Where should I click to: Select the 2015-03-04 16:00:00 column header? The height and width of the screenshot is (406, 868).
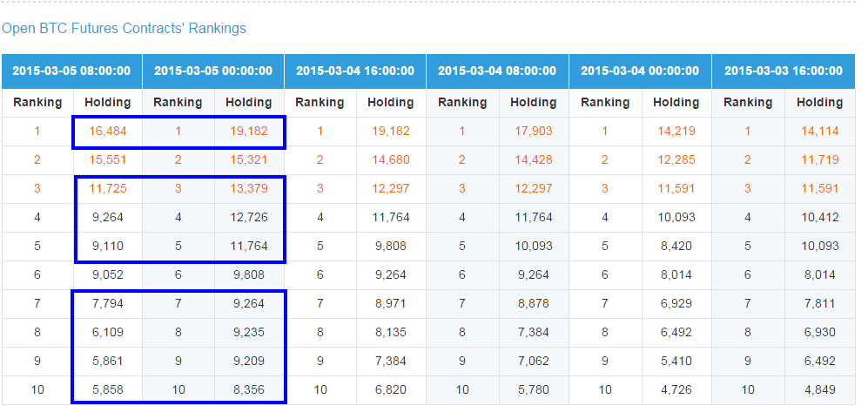tap(355, 71)
